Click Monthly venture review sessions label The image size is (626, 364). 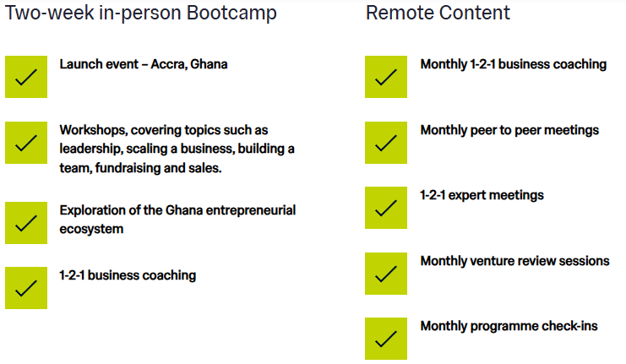(x=514, y=261)
